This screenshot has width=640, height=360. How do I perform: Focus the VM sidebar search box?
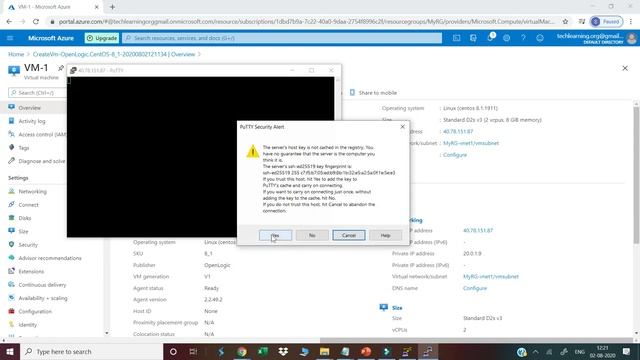(x=37, y=93)
